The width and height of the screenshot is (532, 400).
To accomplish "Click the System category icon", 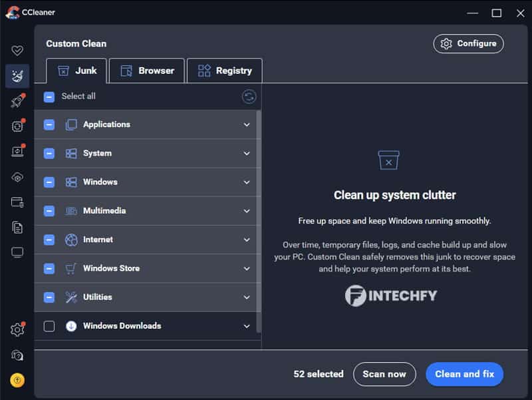I will pyautogui.click(x=71, y=154).
